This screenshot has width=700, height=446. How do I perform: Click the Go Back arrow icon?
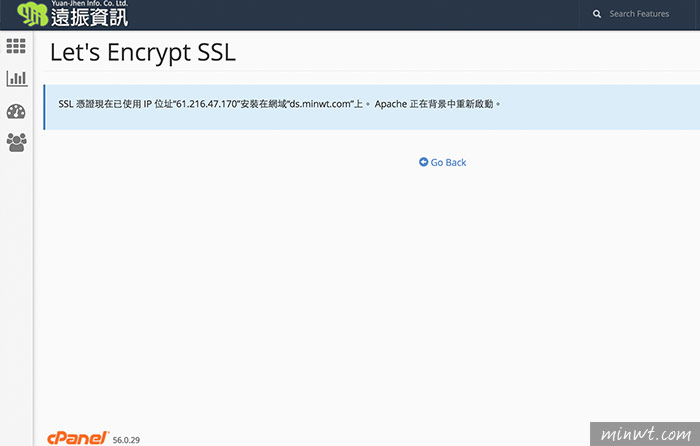click(x=423, y=162)
